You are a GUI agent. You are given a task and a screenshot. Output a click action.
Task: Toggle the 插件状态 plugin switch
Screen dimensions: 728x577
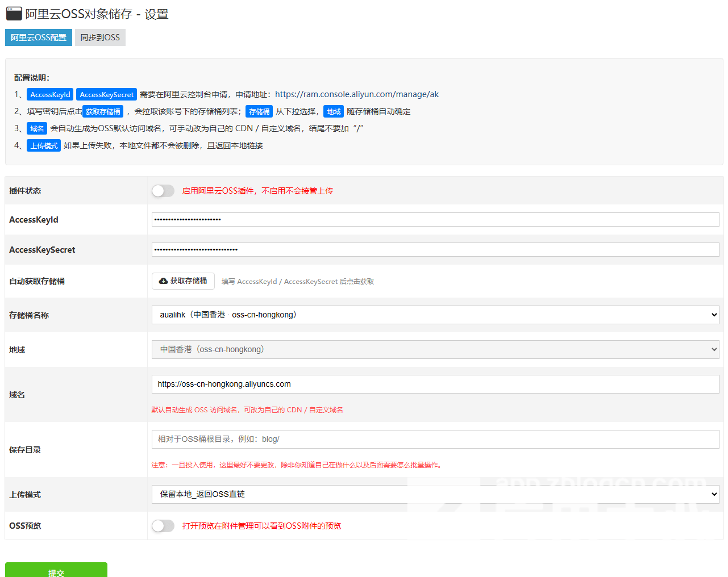click(163, 191)
